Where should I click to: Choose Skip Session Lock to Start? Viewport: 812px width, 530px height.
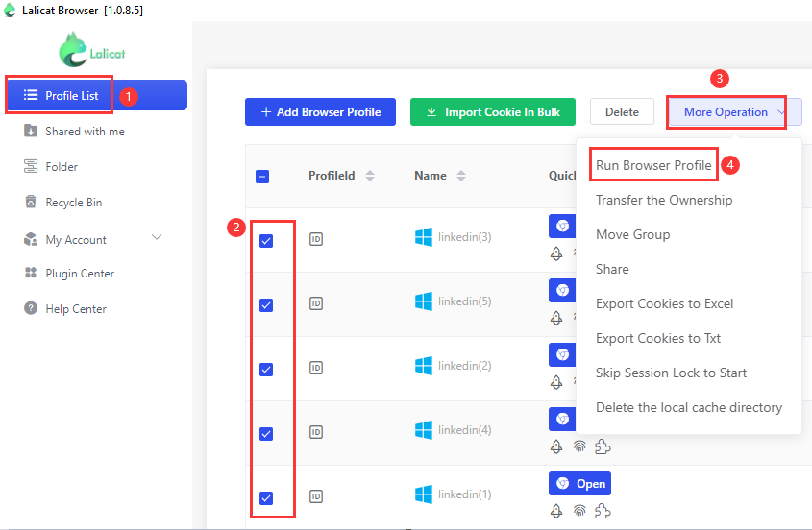tap(671, 373)
